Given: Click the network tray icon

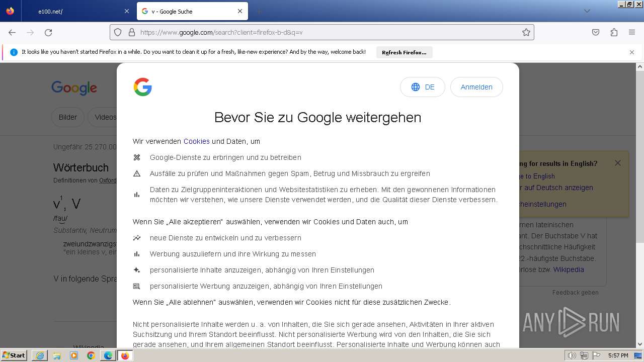Looking at the screenshot, I should coord(584,355).
